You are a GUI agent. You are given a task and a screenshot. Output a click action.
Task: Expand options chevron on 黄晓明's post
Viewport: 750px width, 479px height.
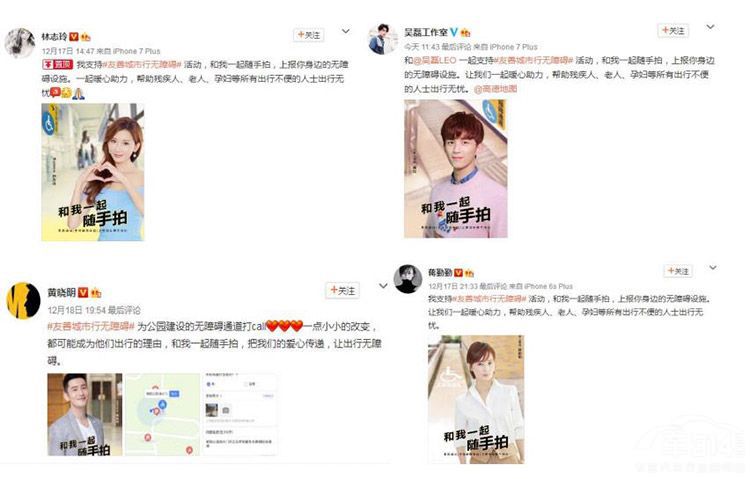pos(383,286)
